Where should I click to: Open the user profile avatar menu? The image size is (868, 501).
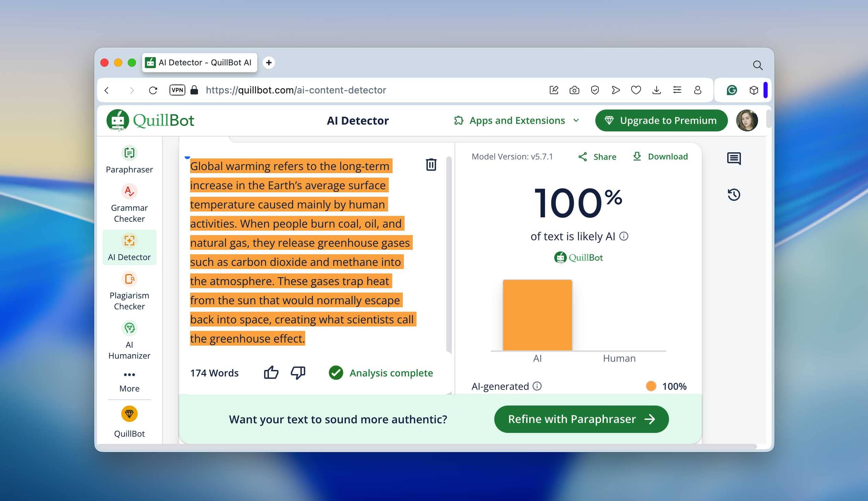746,120
